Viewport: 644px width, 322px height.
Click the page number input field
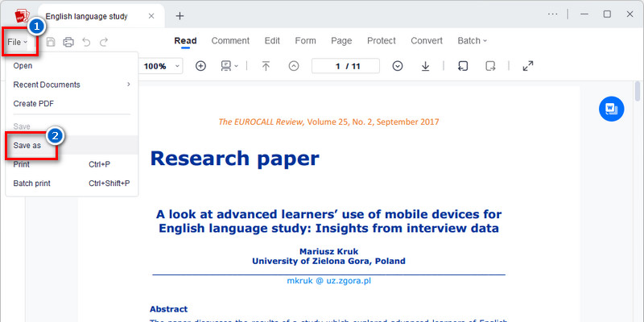pos(345,66)
